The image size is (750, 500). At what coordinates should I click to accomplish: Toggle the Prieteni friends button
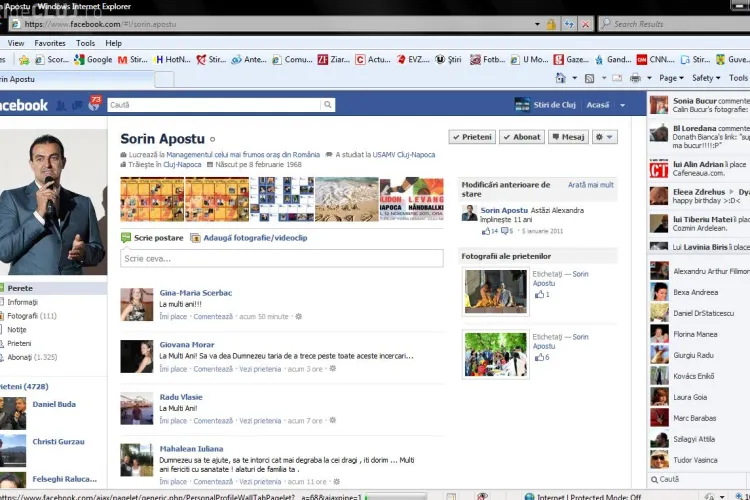(x=472, y=137)
